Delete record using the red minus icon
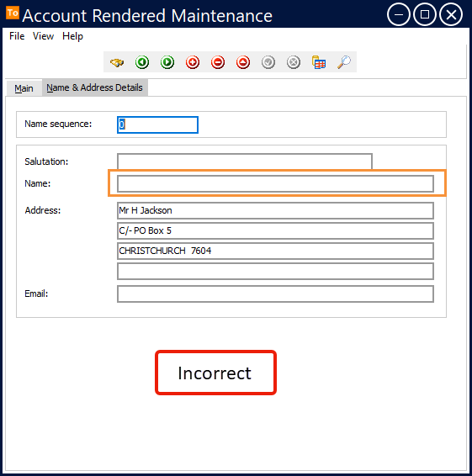The width and height of the screenshot is (472, 476). (218, 62)
